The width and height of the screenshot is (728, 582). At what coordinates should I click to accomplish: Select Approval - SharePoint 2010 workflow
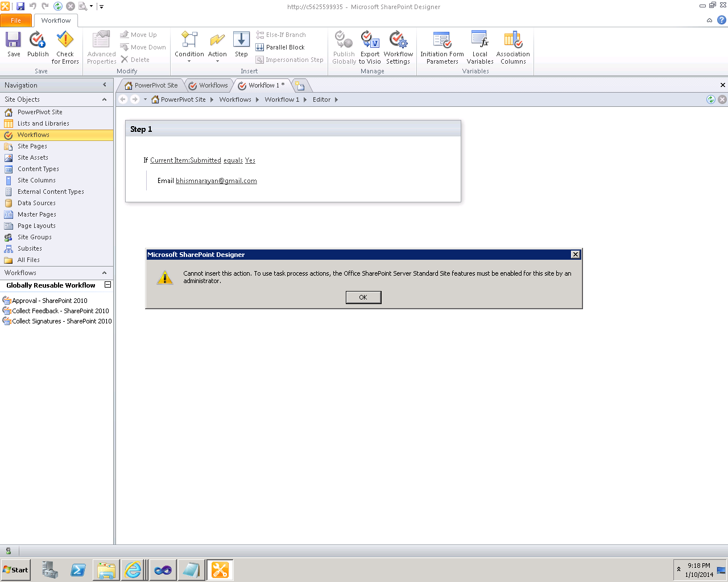pos(45,301)
